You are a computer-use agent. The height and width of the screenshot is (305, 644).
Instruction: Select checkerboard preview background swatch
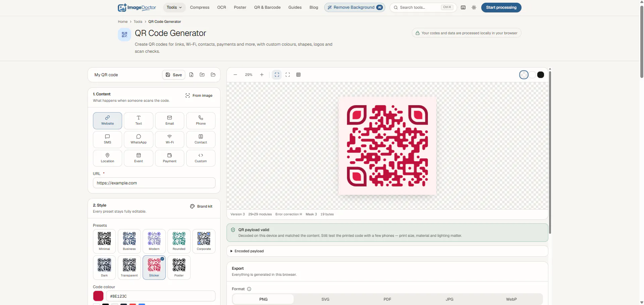(x=524, y=75)
